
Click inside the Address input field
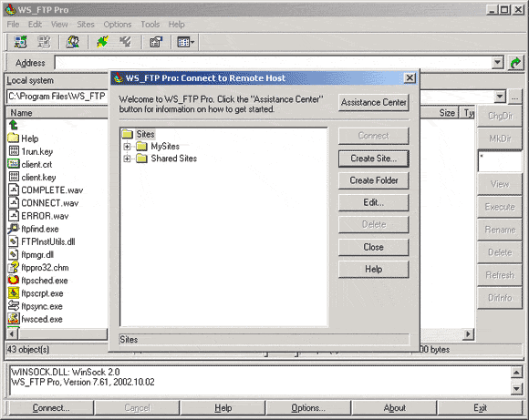tap(274, 63)
